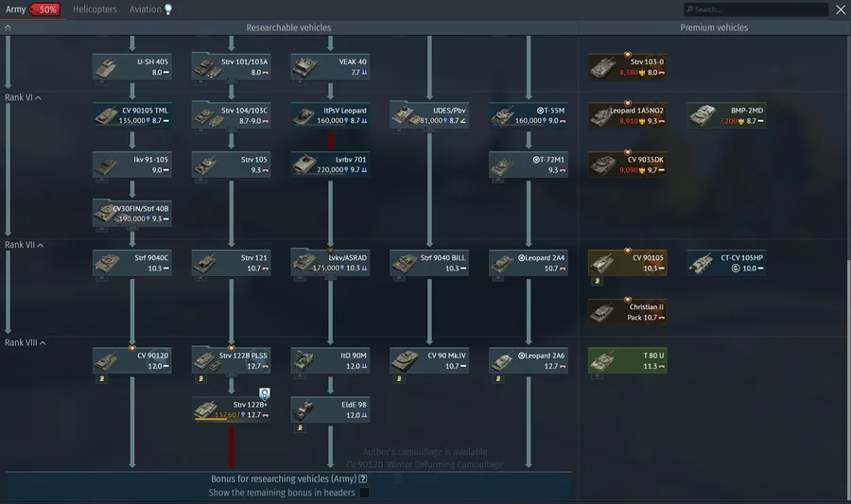Switch to the Helicopters tab

tap(95, 9)
